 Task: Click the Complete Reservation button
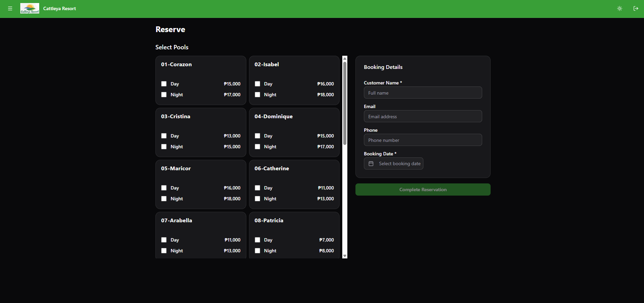click(423, 190)
